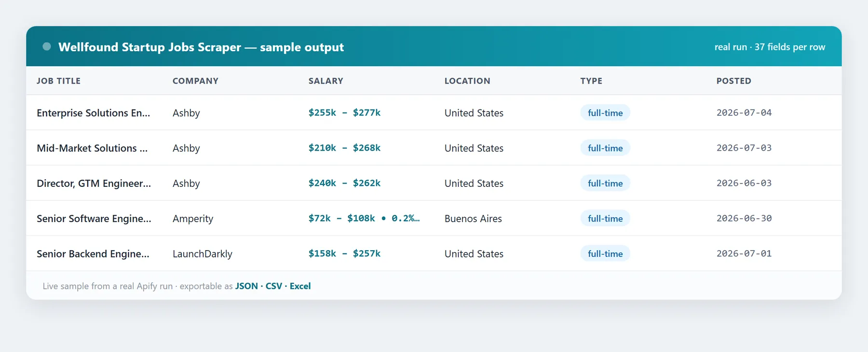
Task: Click the posted date 2026-07-01
Action: (x=744, y=253)
